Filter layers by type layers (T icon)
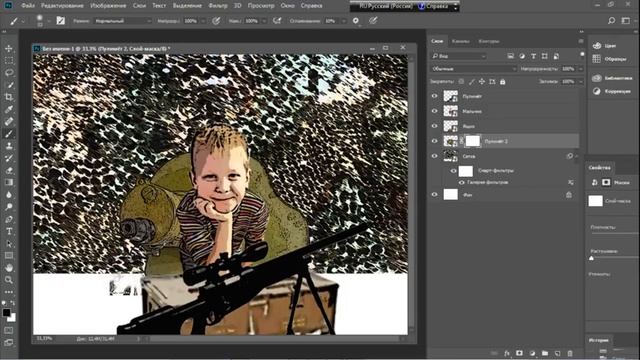 (x=533, y=56)
